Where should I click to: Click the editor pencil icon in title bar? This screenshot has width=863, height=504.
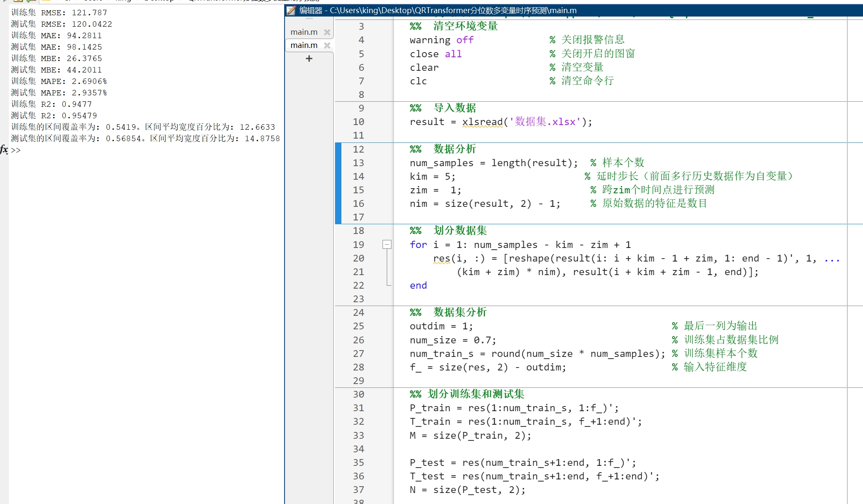[291, 11]
